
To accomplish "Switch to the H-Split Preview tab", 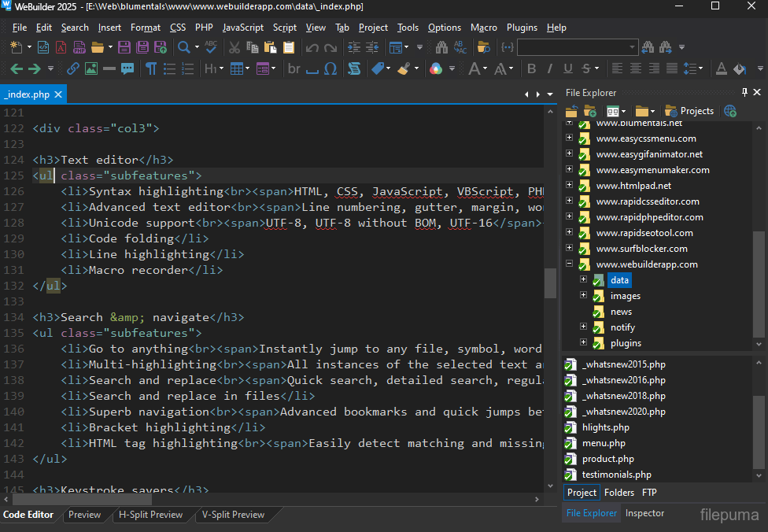I will click(x=150, y=515).
